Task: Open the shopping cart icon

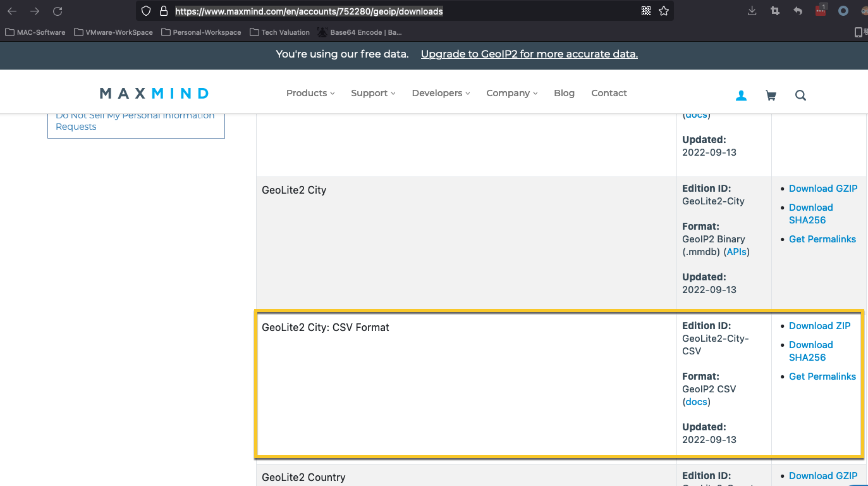Action: tap(771, 96)
